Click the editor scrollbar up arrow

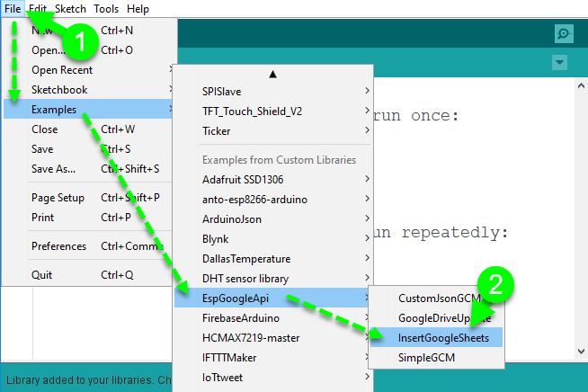coord(581,86)
